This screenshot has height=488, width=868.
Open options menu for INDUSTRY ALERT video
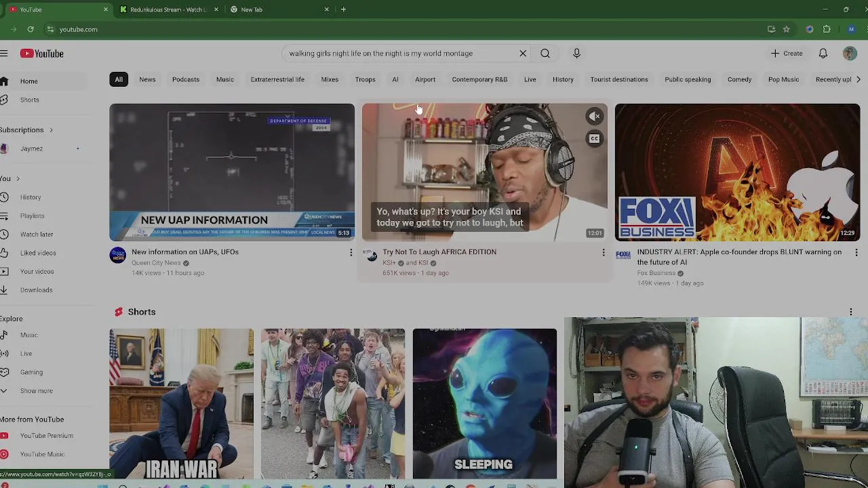(x=856, y=253)
